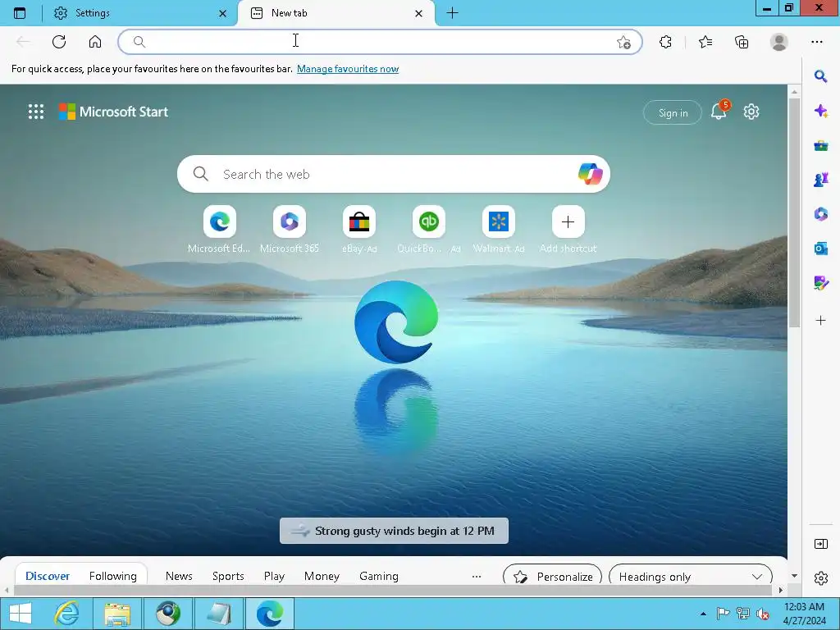This screenshot has width=840, height=630.
Task: Open sidebar Search icon
Action: [x=820, y=76]
